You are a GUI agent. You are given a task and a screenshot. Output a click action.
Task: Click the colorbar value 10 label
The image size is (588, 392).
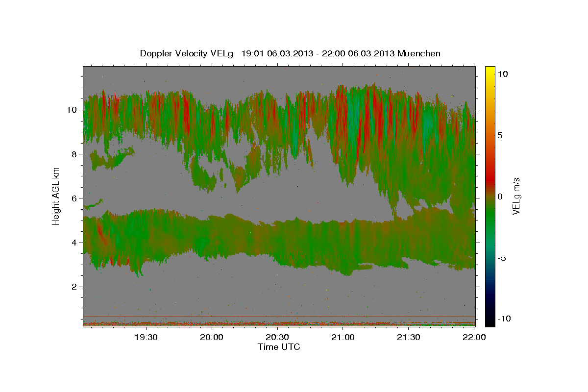tap(503, 73)
